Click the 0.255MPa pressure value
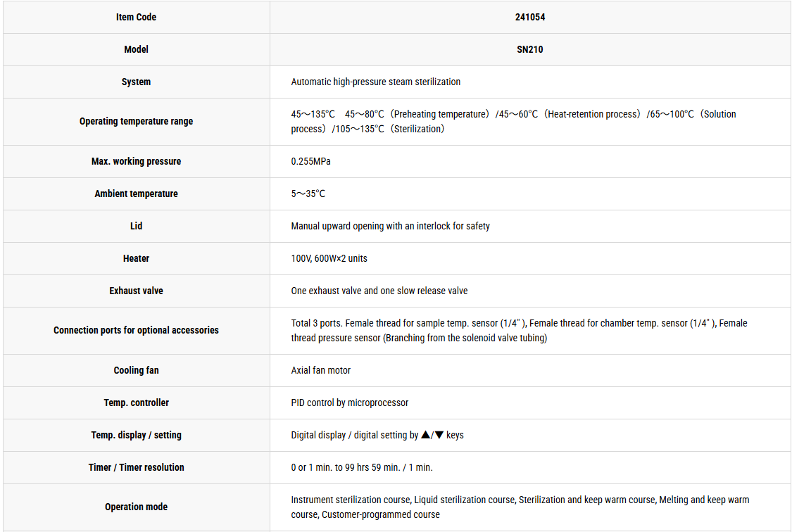The width and height of the screenshot is (792, 532). pos(310,162)
